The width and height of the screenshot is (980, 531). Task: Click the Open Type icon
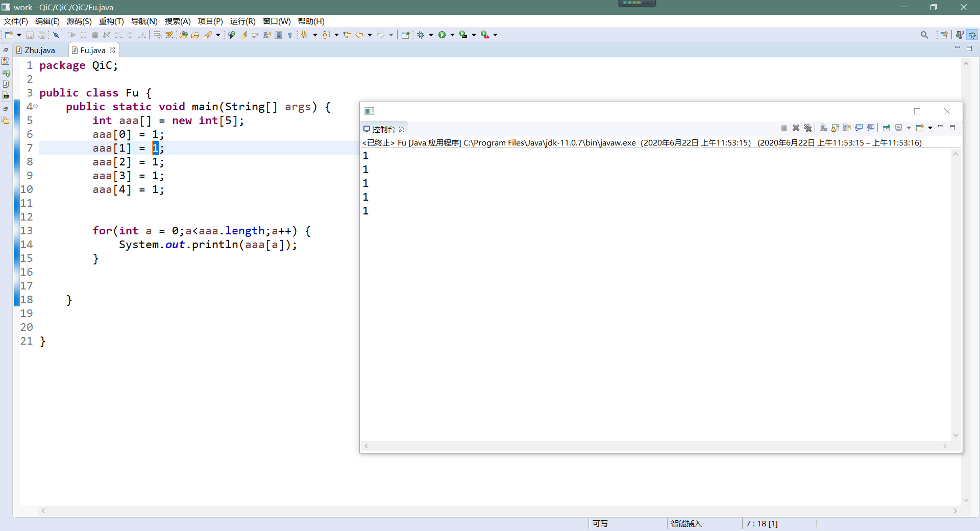183,35
